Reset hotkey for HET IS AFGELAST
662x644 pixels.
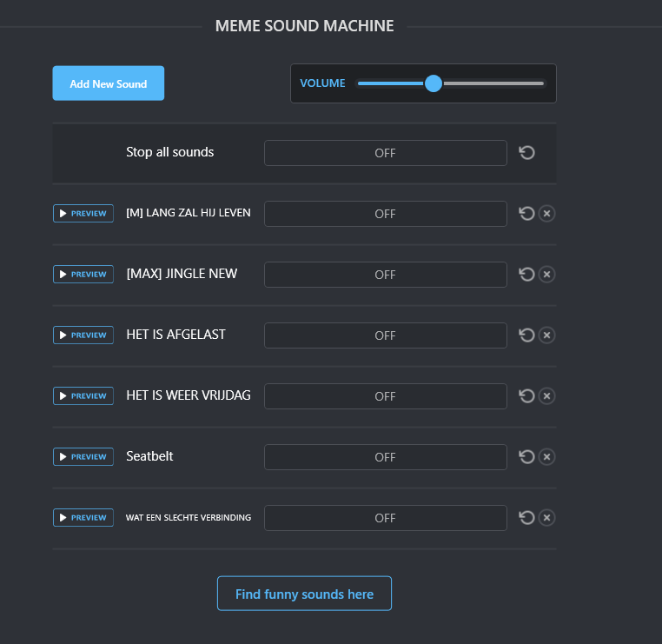tap(526, 335)
